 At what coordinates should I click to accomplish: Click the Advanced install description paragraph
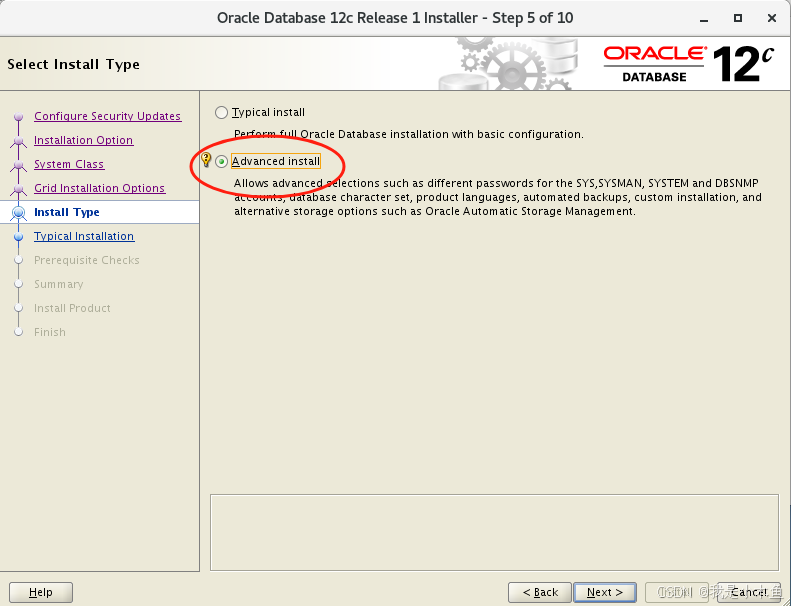(x=497, y=197)
